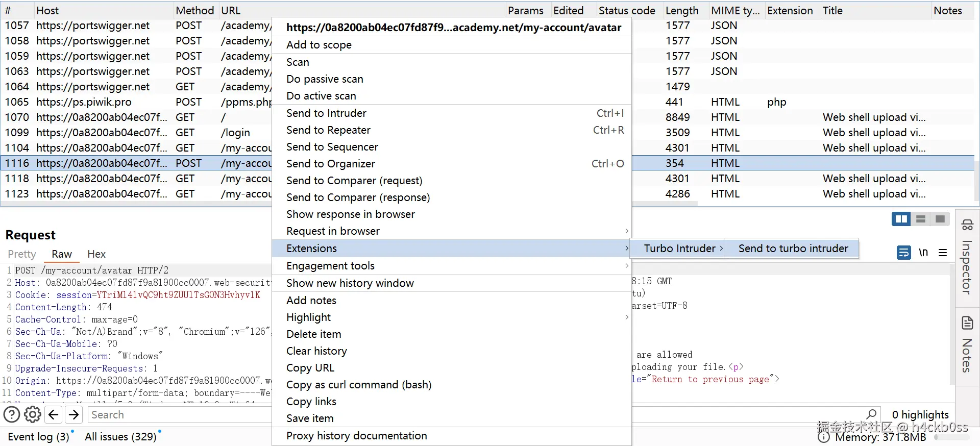Click the help question mark icon
980x446 pixels.
(12, 414)
